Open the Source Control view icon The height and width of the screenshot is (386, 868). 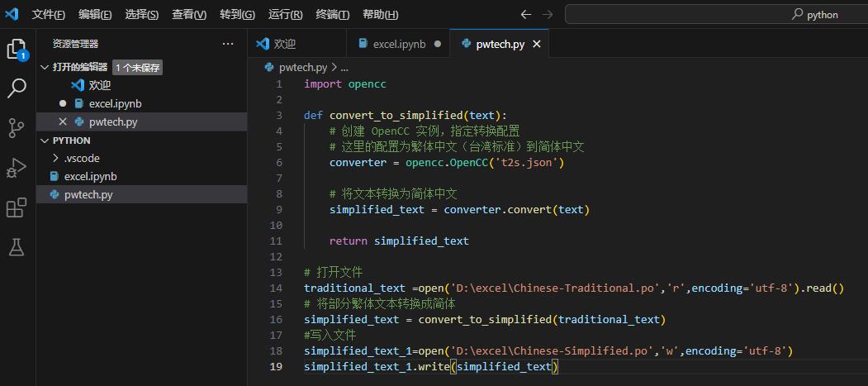click(x=16, y=128)
